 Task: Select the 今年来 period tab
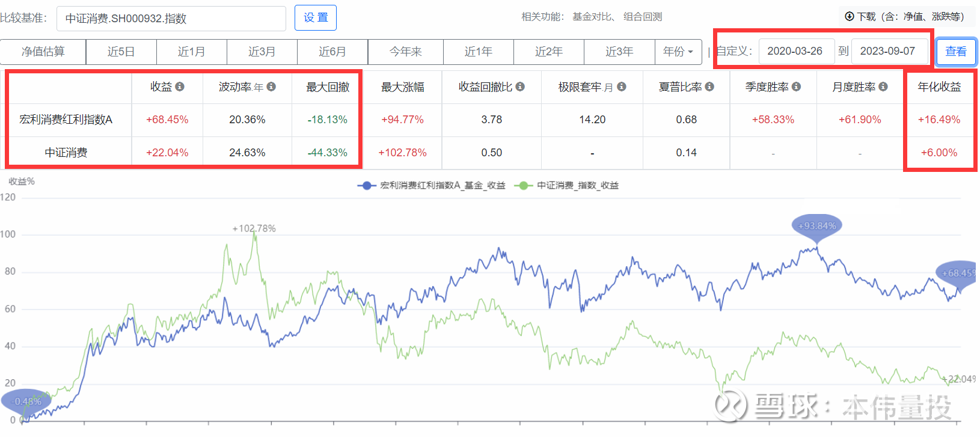click(406, 52)
